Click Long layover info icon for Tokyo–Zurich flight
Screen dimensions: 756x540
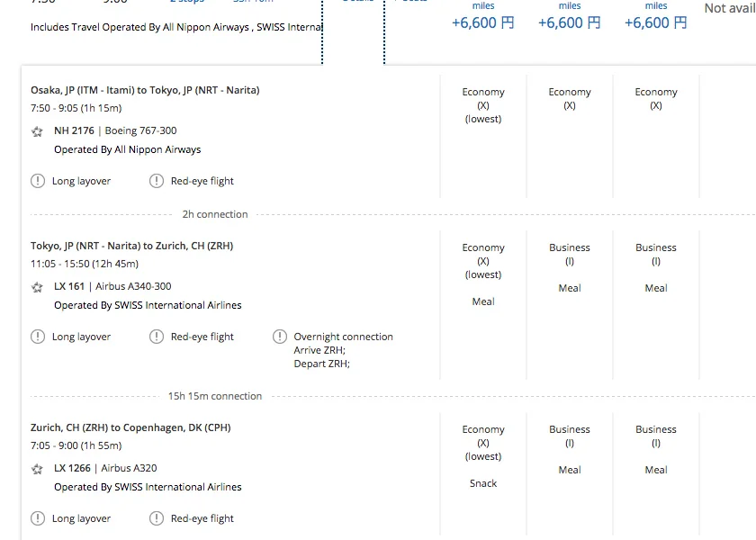pos(38,337)
